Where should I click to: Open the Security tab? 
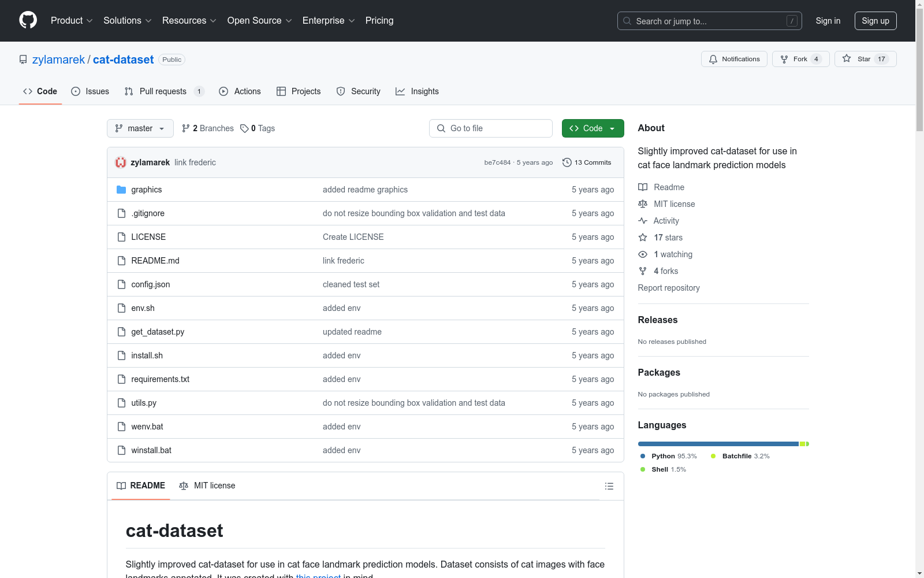(x=359, y=91)
